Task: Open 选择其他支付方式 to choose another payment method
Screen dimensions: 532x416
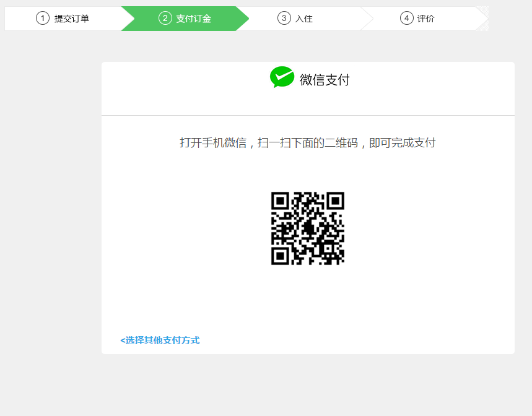Action: coord(160,340)
